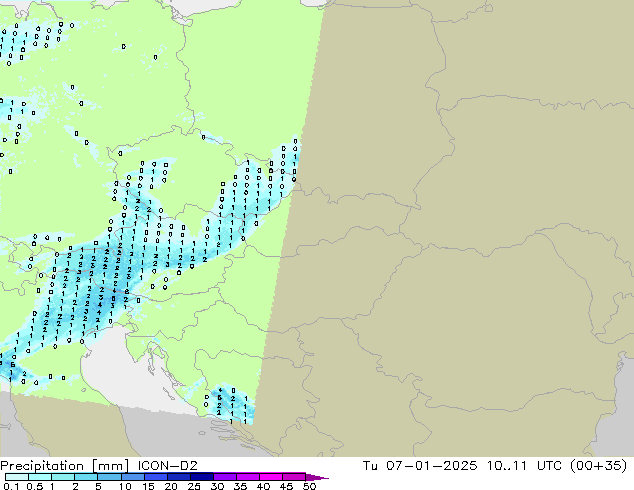Viewport: 634px width, 490px height.
Task: Click the legend scale label '45'
Action: (x=286, y=486)
